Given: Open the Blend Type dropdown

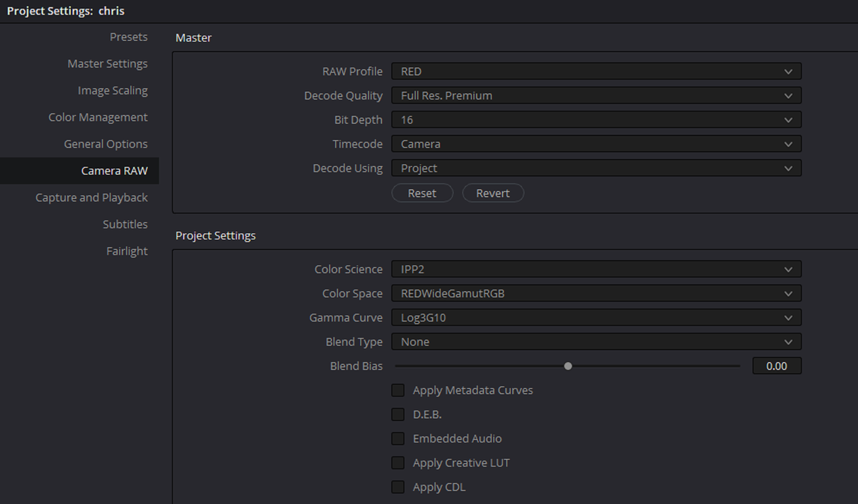Looking at the screenshot, I should coord(597,342).
